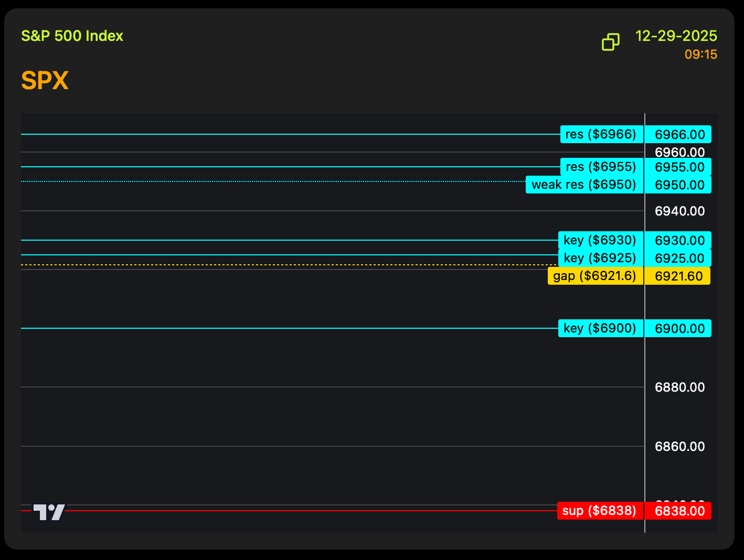Image resolution: width=744 pixels, height=560 pixels.
Task: Click the yellow gap ($6921.6) label
Action: (x=595, y=276)
